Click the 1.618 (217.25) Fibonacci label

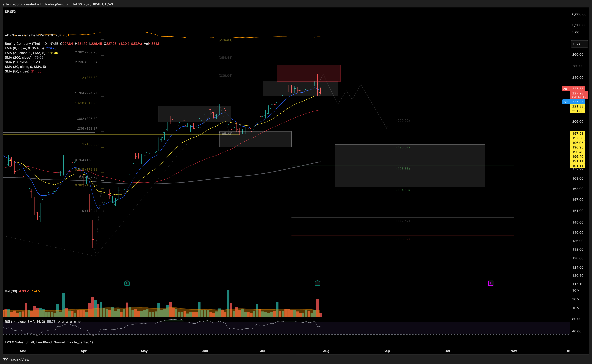[x=87, y=103]
